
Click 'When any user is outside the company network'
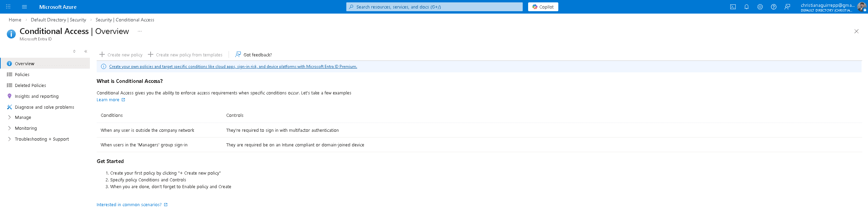pyautogui.click(x=148, y=130)
